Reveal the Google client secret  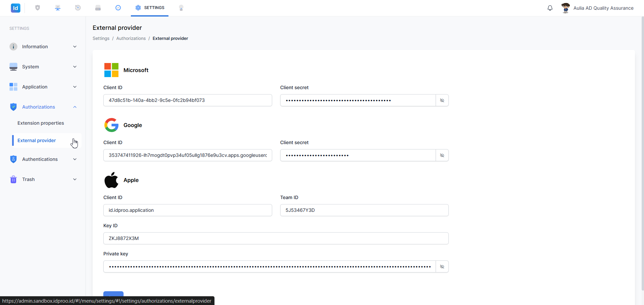[x=442, y=155]
